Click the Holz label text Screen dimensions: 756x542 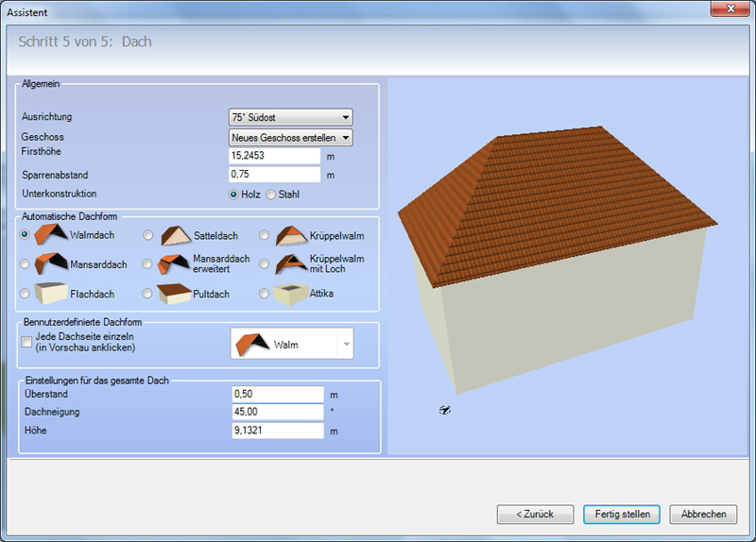click(250, 195)
